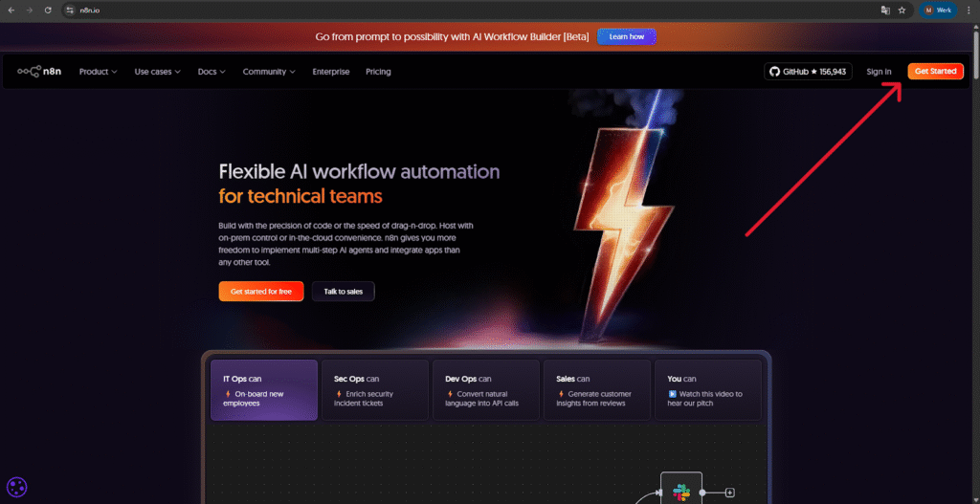Select the Dev Ops can tab
Viewport: 980px width, 504px height.
(x=485, y=390)
